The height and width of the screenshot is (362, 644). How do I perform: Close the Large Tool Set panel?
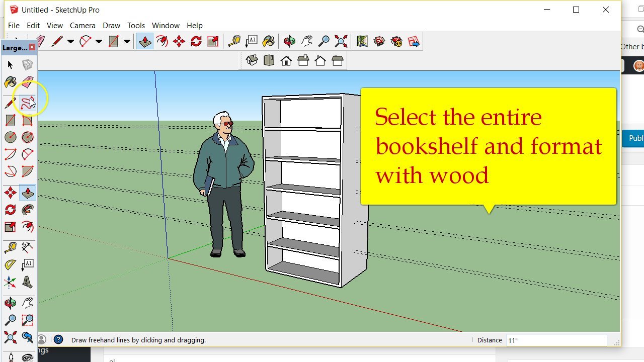pos(32,47)
